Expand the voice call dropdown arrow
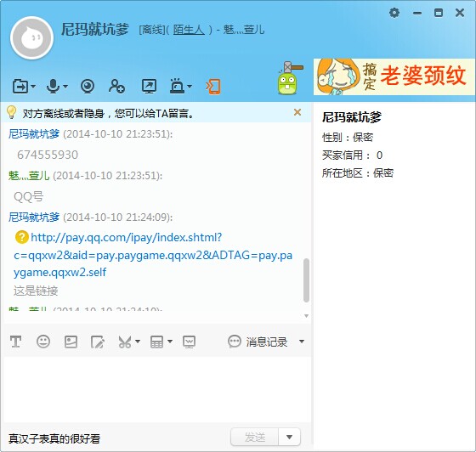 [65, 87]
